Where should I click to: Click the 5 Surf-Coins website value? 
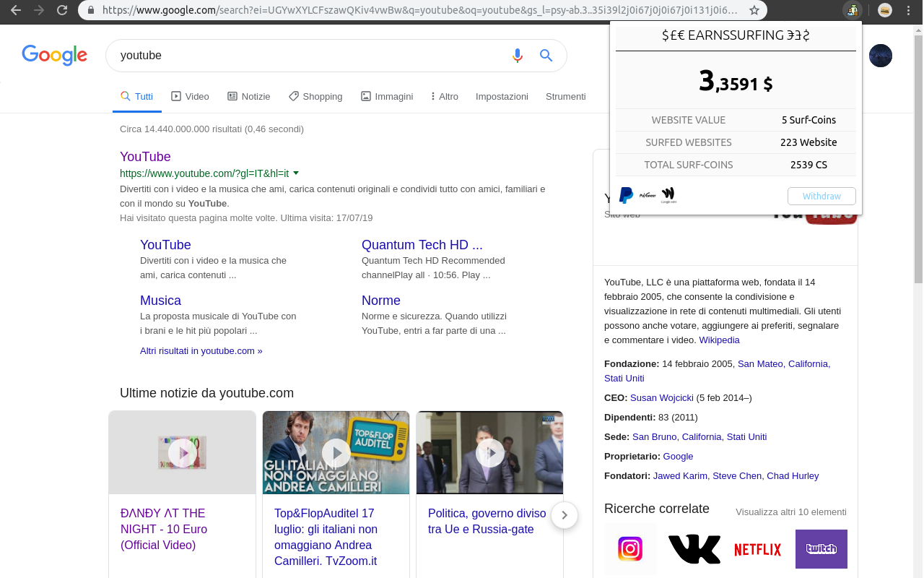click(x=808, y=120)
